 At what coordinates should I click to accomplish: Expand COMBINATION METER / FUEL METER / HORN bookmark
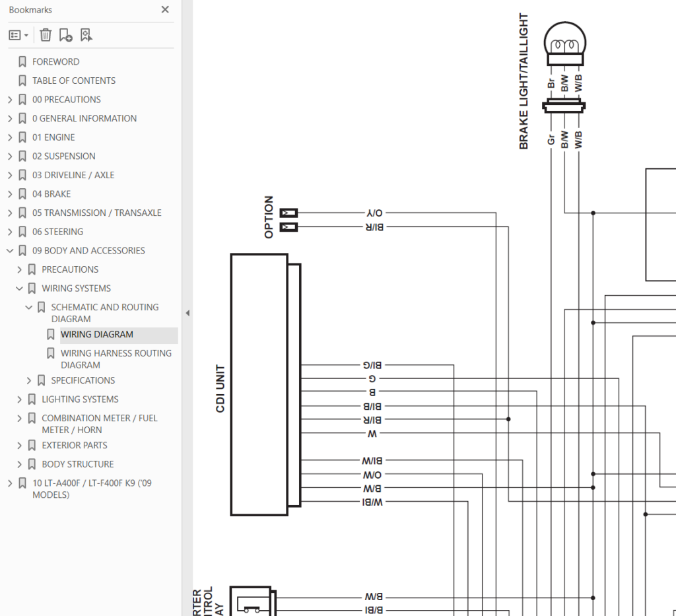point(19,418)
